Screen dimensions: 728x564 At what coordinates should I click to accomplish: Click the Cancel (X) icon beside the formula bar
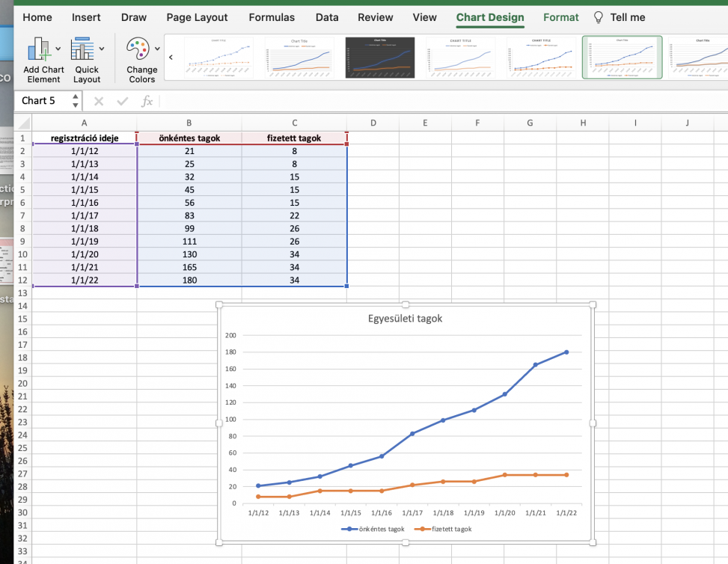(x=98, y=100)
